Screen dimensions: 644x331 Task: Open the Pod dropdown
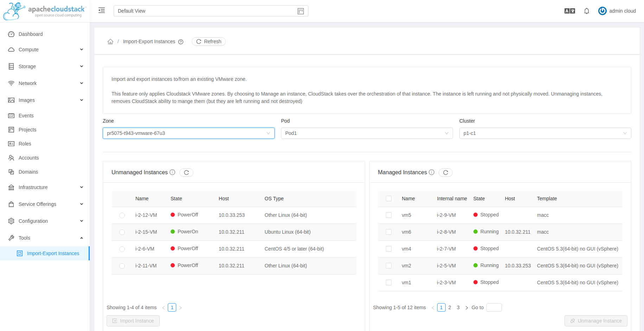tap(367, 133)
